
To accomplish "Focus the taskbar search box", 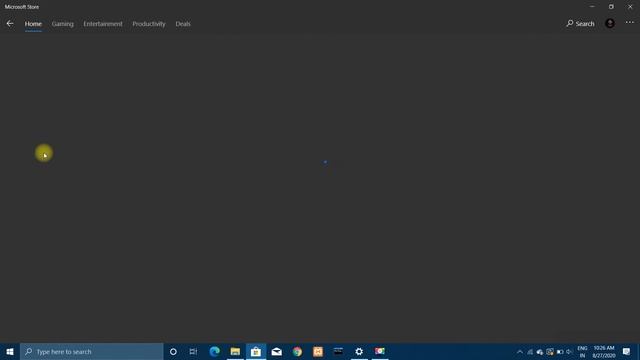I will (x=92, y=351).
